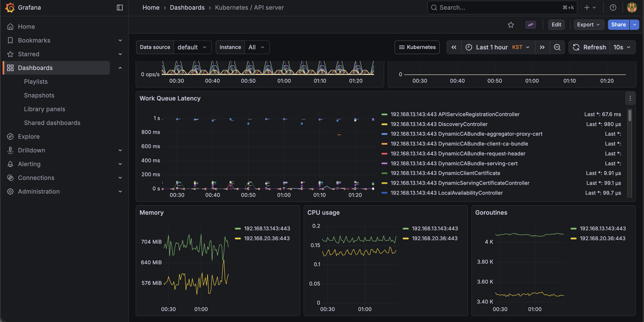This screenshot has height=322, width=644.
Task: Click the Grafana logo icon
Action: [10, 8]
